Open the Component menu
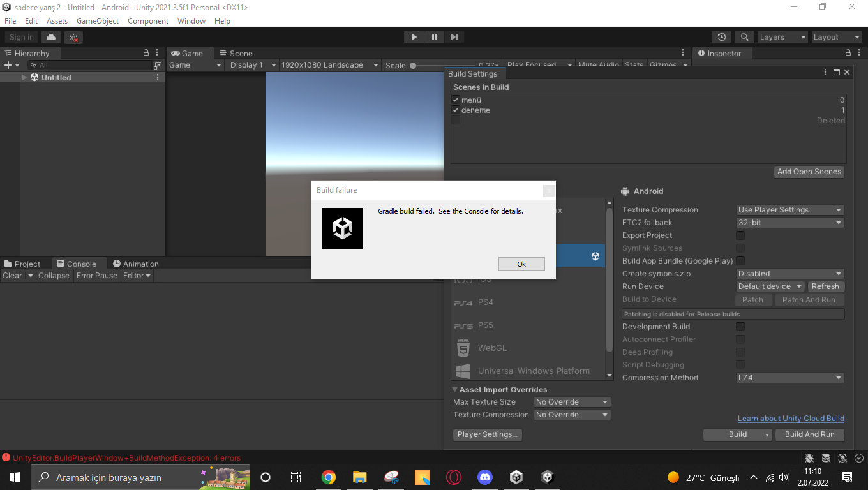 148,21
